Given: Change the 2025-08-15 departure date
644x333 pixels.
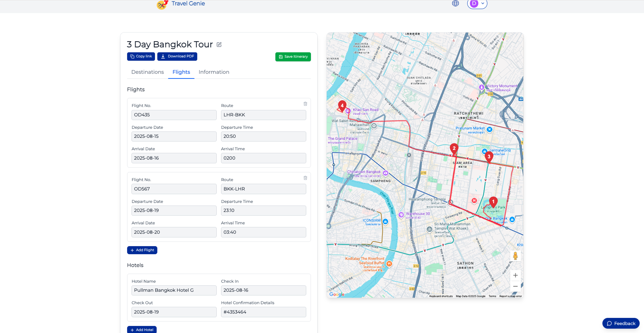Looking at the screenshot, I should tap(174, 136).
